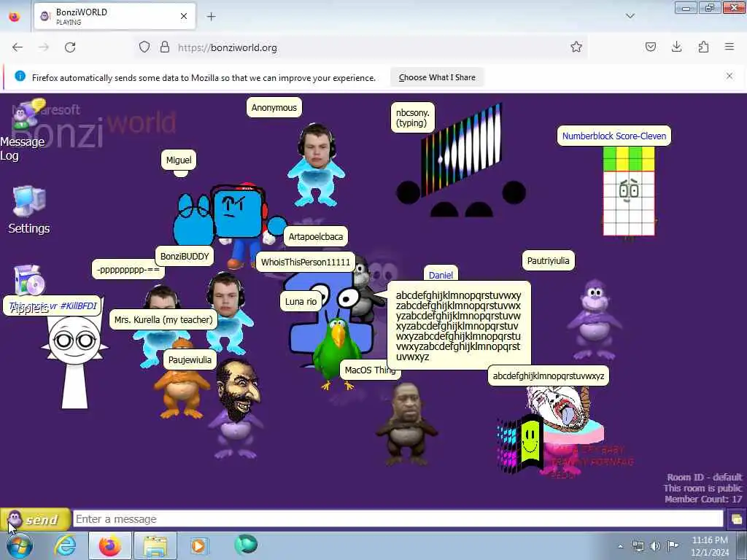Launch Internet Explorer from taskbar
Viewport: 747px width, 560px height.
pyautogui.click(x=65, y=545)
